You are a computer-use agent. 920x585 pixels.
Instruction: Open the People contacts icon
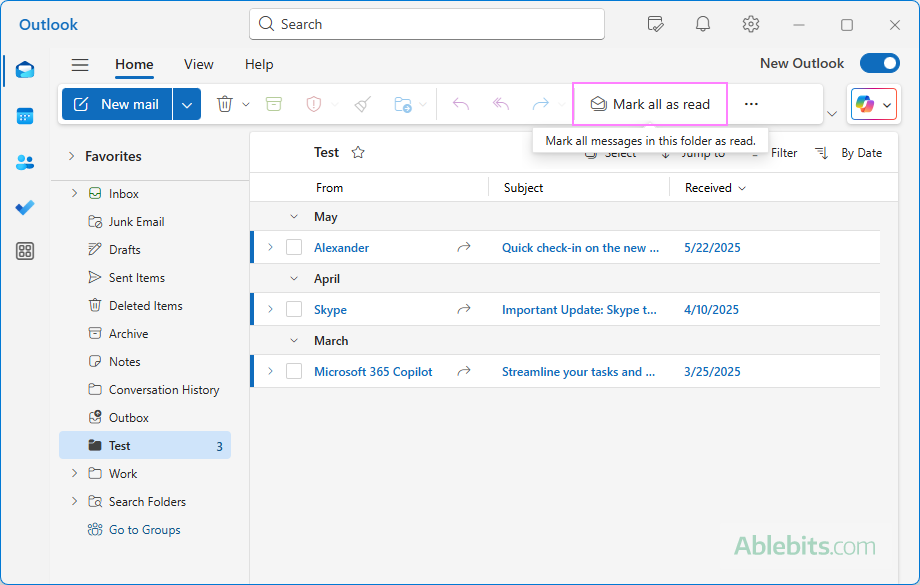[x=25, y=162]
